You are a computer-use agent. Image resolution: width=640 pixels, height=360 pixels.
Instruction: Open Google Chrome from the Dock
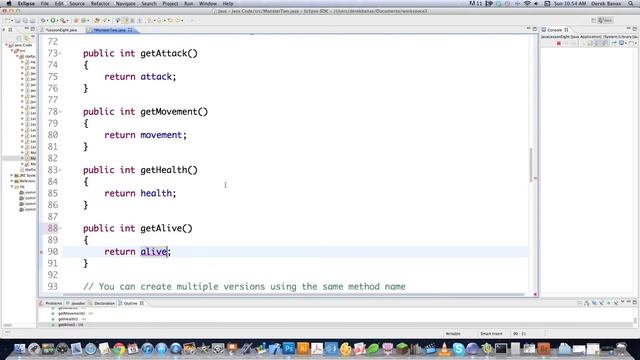119,349
